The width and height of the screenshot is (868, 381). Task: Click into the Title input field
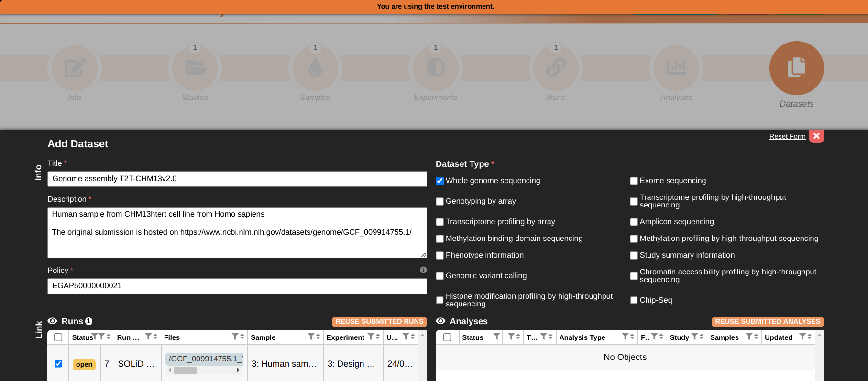tap(237, 179)
